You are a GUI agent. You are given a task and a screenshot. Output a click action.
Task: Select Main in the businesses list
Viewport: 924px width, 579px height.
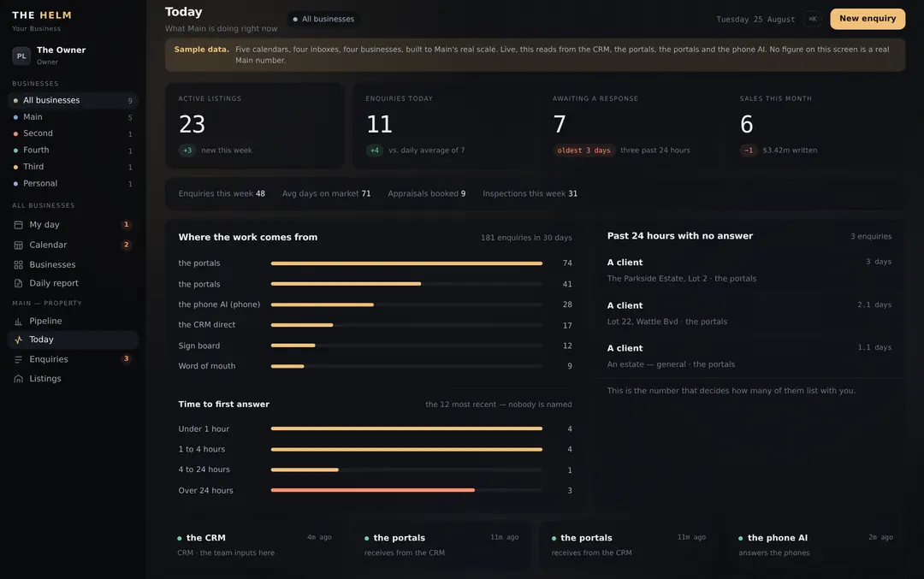click(x=73, y=117)
